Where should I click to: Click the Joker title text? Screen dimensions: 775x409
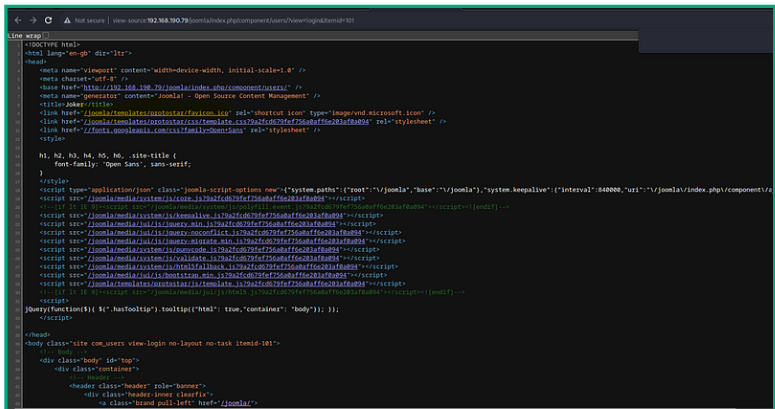[x=74, y=104]
